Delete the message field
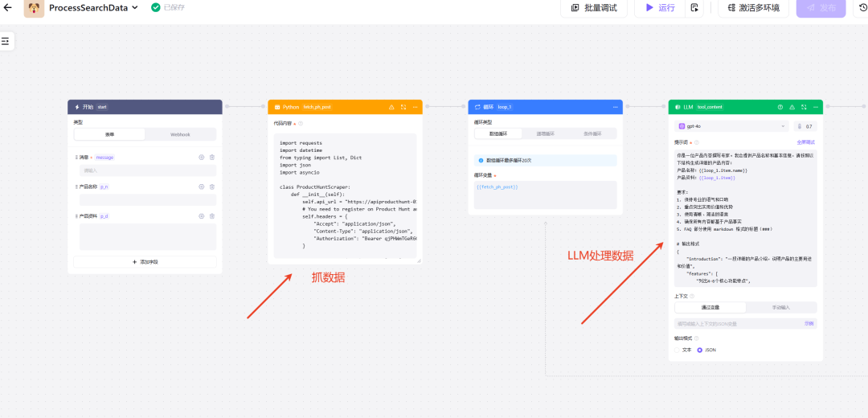 212,158
